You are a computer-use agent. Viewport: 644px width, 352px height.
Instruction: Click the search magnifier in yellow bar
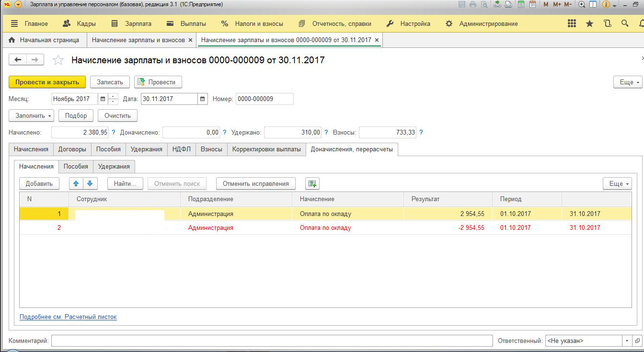625,23
